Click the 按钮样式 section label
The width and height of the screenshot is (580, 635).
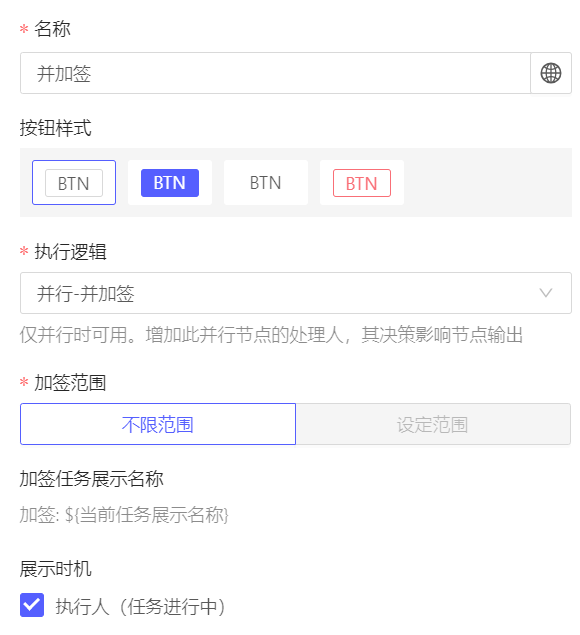point(55,128)
